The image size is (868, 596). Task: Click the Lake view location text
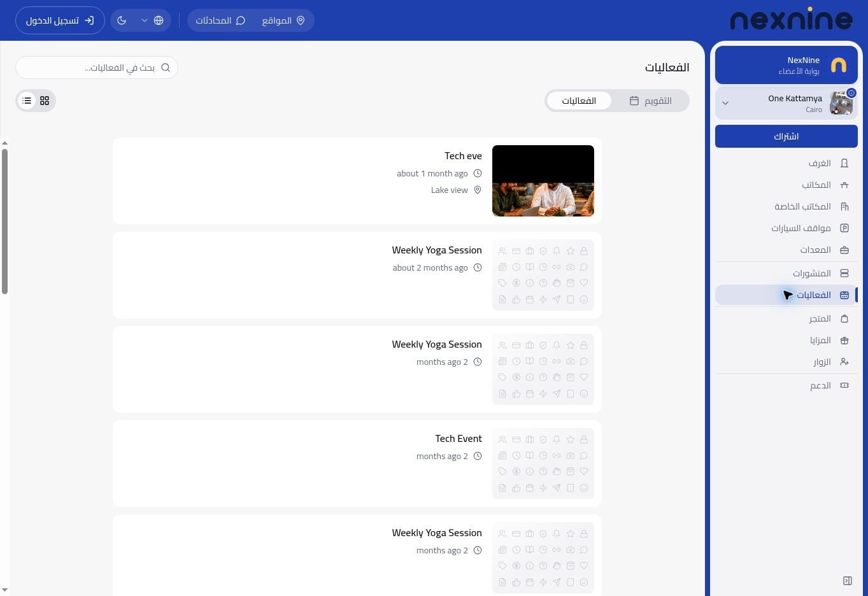coord(450,190)
